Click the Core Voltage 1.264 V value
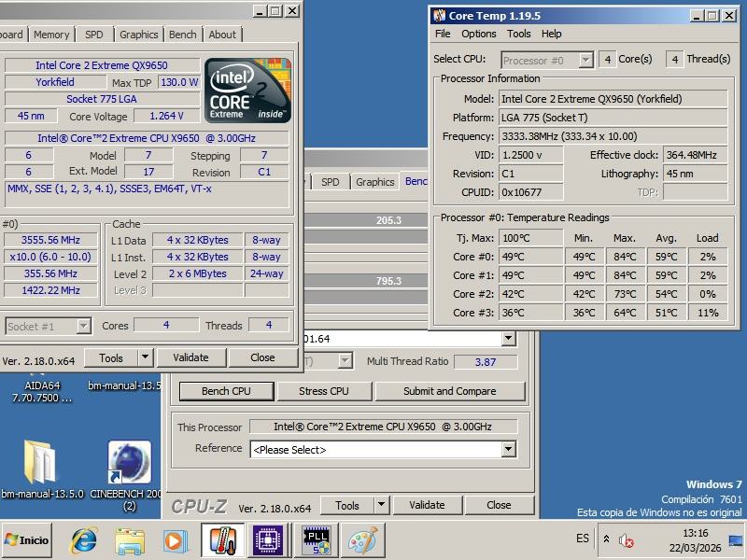The width and height of the screenshot is (747, 560). pyautogui.click(x=167, y=116)
